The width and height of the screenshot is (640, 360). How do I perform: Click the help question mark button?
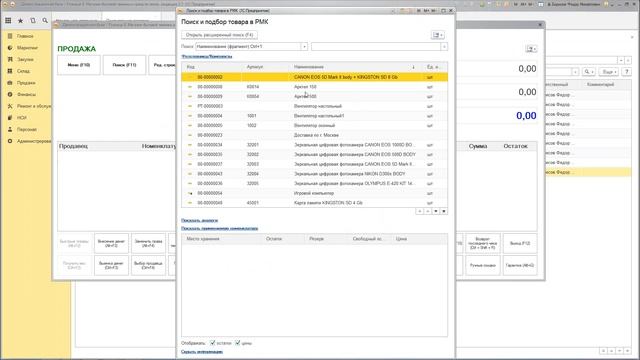click(627, 72)
